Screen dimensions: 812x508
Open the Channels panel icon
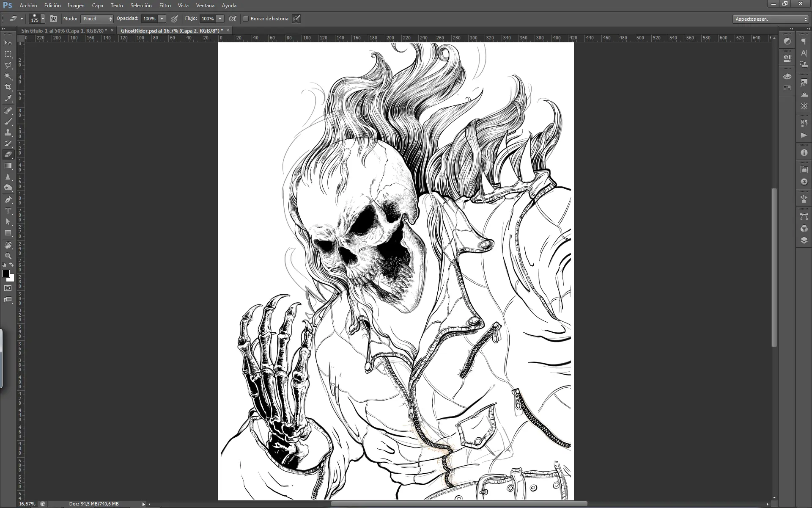tap(804, 228)
